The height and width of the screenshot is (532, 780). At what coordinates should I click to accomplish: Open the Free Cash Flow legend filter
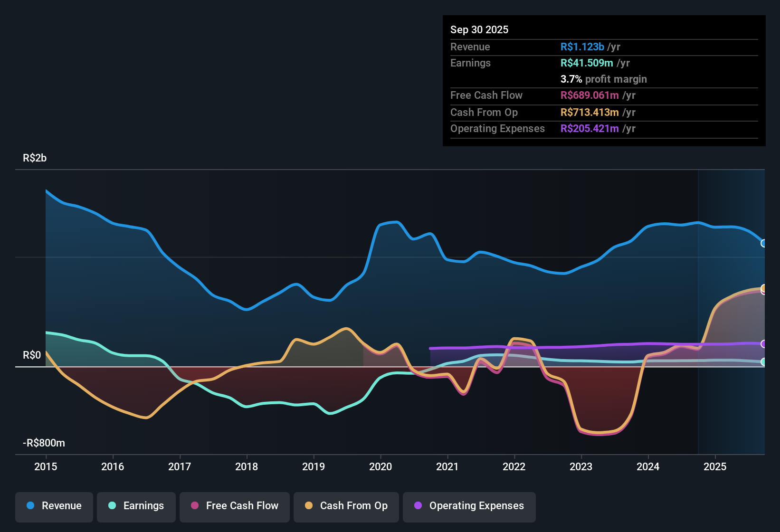coord(234,506)
